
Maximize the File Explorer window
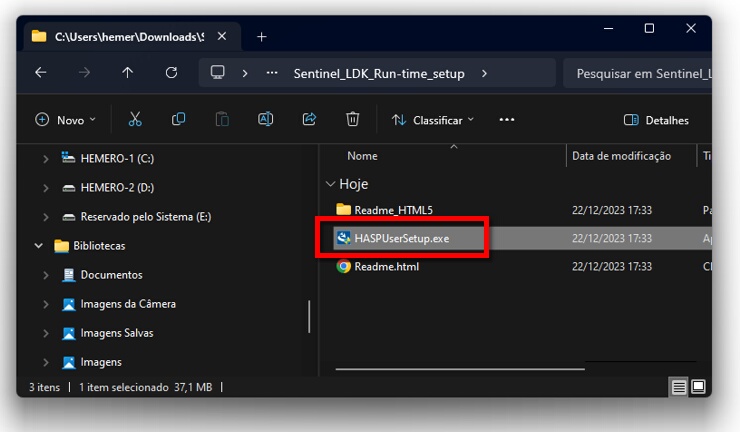click(x=649, y=28)
